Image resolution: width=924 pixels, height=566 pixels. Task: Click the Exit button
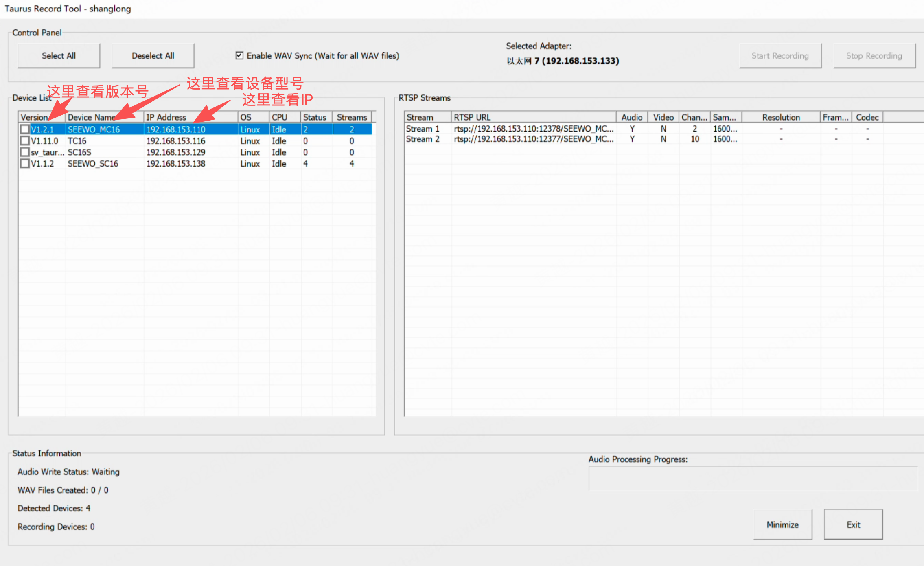853,524
